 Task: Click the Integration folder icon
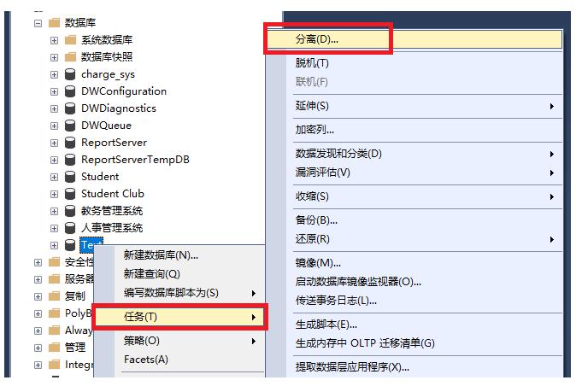pyautogui.click(x=54, y=365)
